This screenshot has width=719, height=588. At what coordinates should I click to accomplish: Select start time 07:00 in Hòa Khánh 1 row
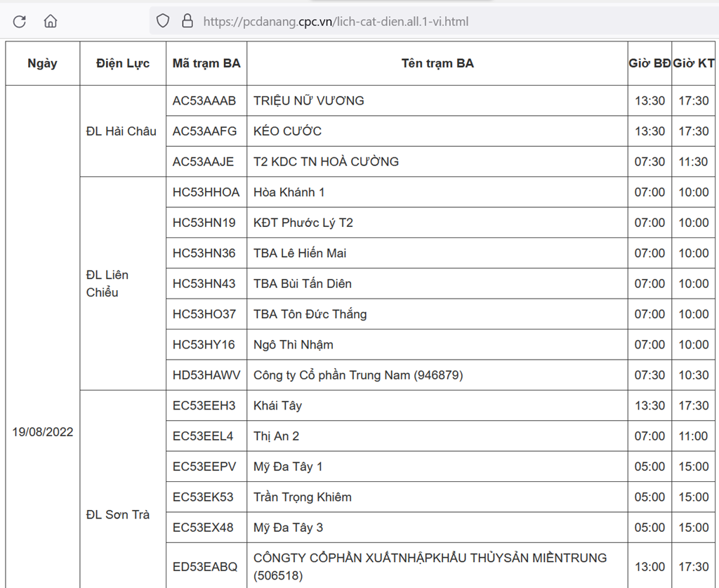click(649, 192)
